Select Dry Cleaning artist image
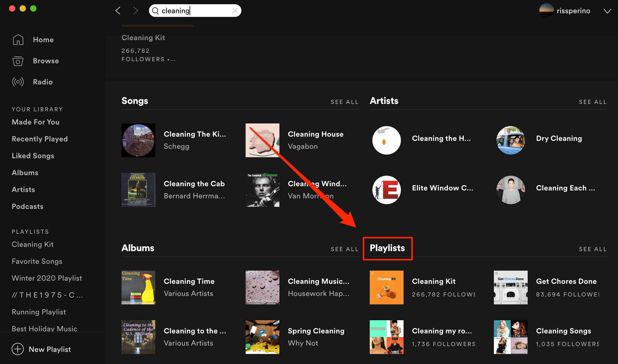Viewport: 618px width, 364px height. [511, 140]
